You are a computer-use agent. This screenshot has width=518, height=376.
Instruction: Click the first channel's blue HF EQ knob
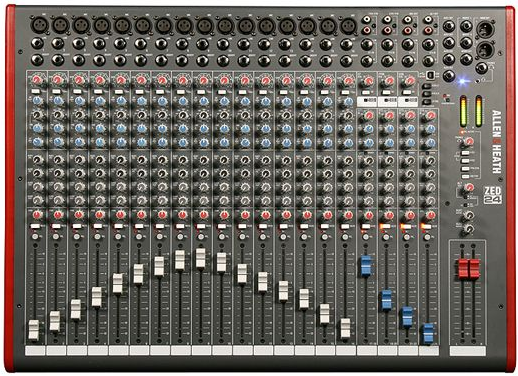point(38,100)
